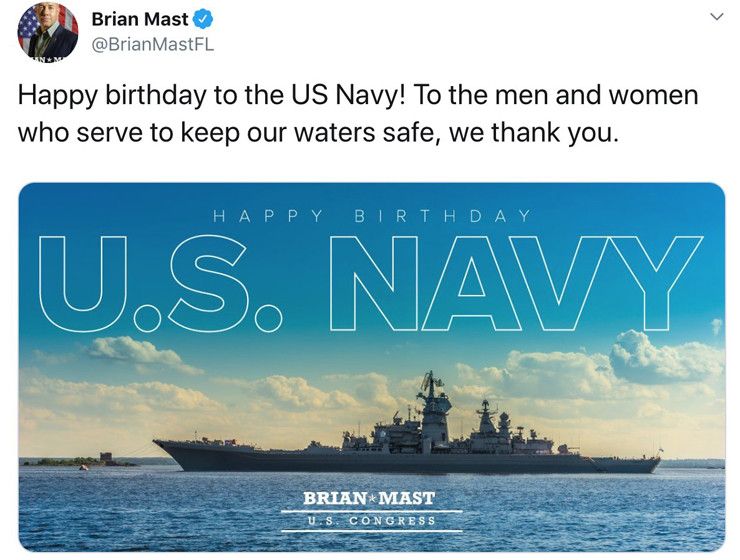Click the 'U.S. CONGRESS' text under logo
740x560 pixels.
(370, 521)
